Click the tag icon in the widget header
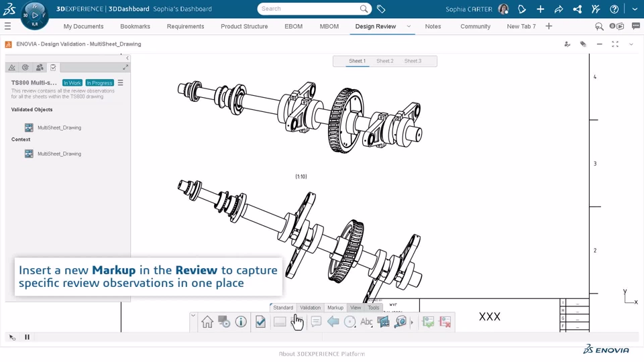The image size is (644, 362). point(583,44)
